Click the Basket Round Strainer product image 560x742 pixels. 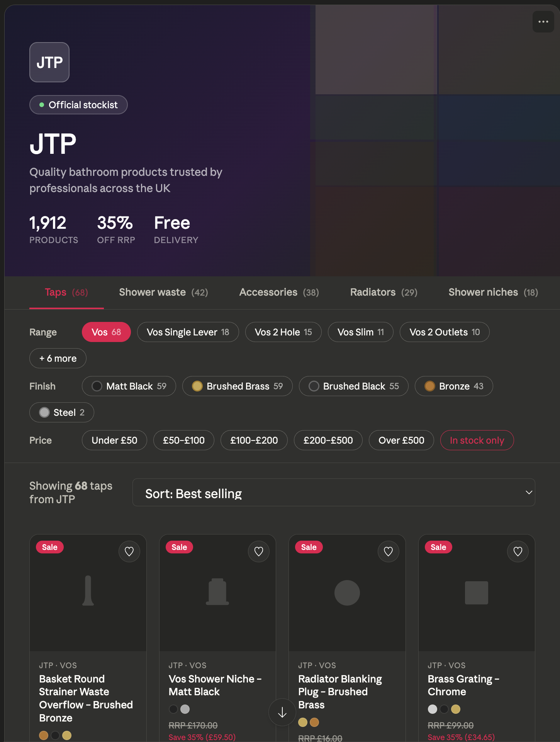(x=88, y=593)
